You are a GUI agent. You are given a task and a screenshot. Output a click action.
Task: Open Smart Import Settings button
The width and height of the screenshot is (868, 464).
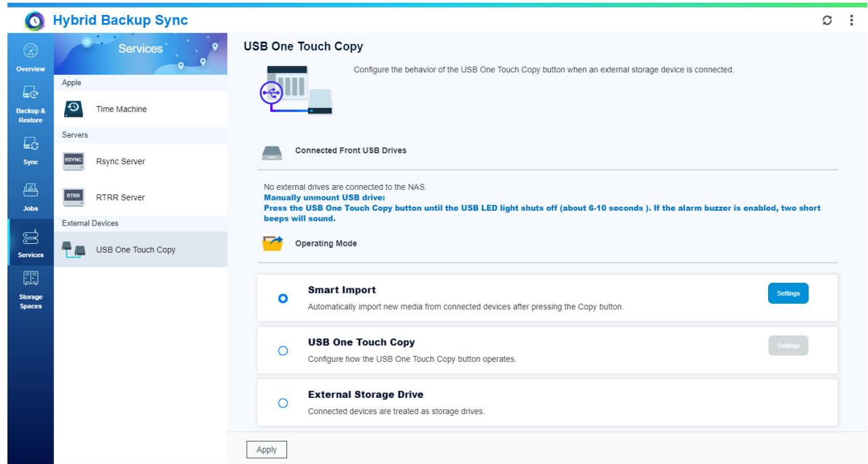788,293
